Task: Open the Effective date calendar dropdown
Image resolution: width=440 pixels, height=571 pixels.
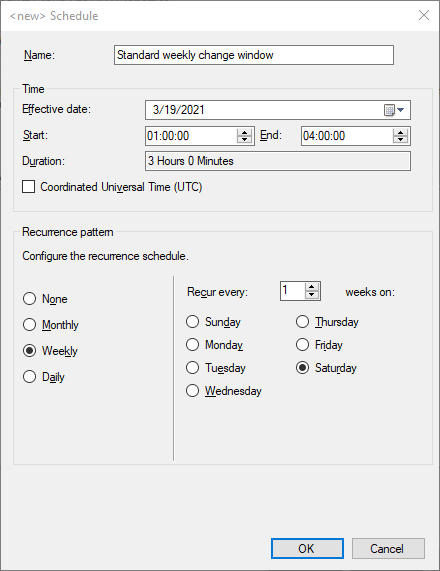Action: (394, 110)
